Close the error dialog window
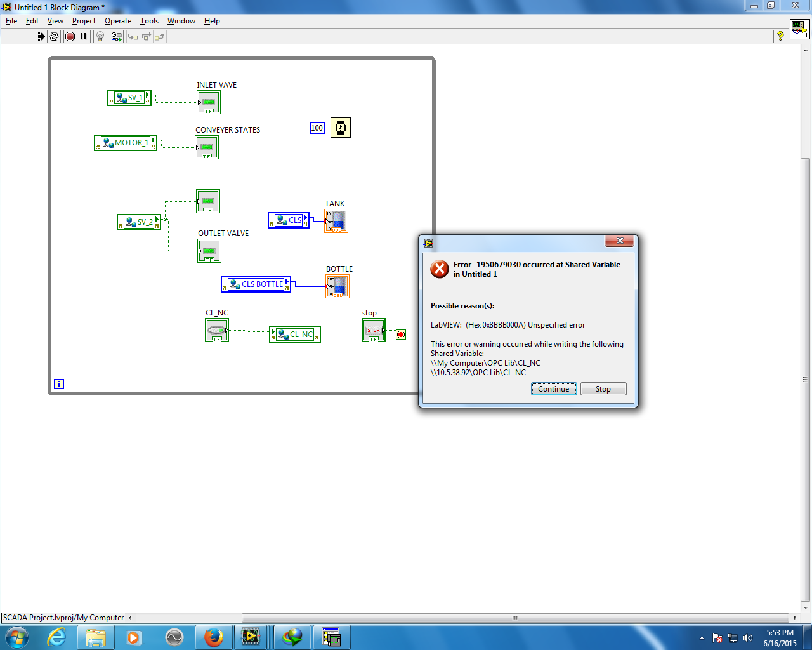Screen dimensions: 812x650 click(620, 241)
